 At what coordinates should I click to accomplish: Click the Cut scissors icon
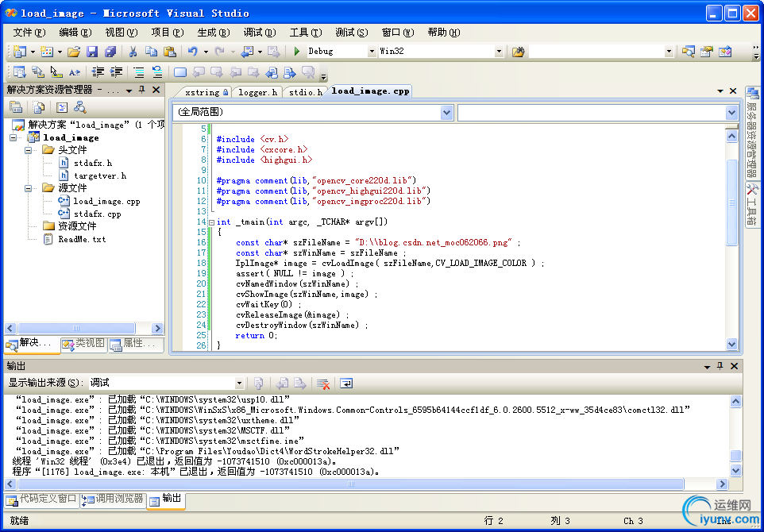133,51
